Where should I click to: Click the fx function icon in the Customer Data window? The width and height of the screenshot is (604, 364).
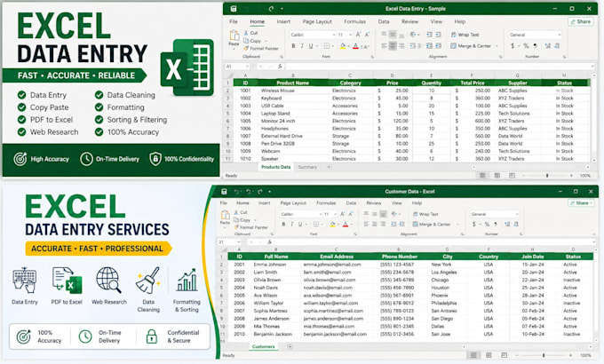[x=270, y=241]
